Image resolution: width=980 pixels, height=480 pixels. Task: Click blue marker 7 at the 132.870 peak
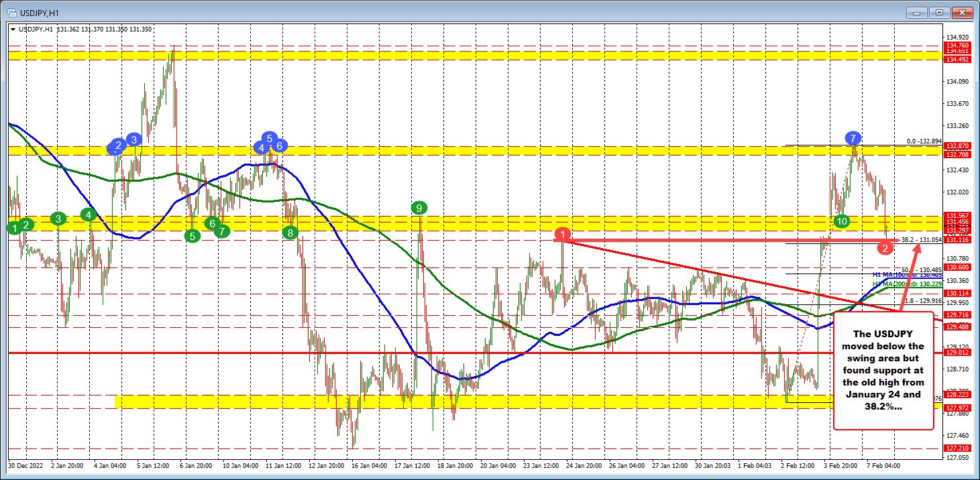(853, 138)
